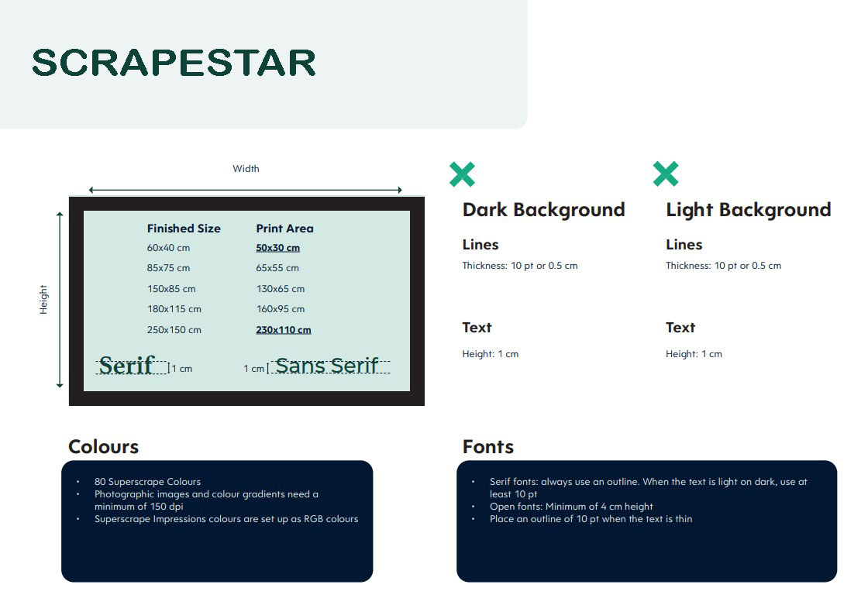
Task: Click the Light Background heading
Action: 748,210
